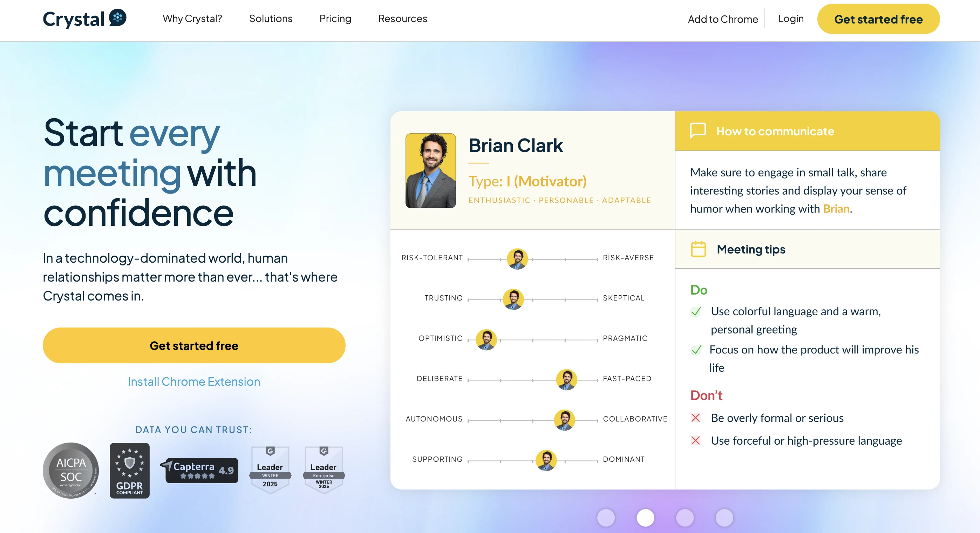Select the second active carousel dot
The image size is (980, 533).
[x=645, y=518]
